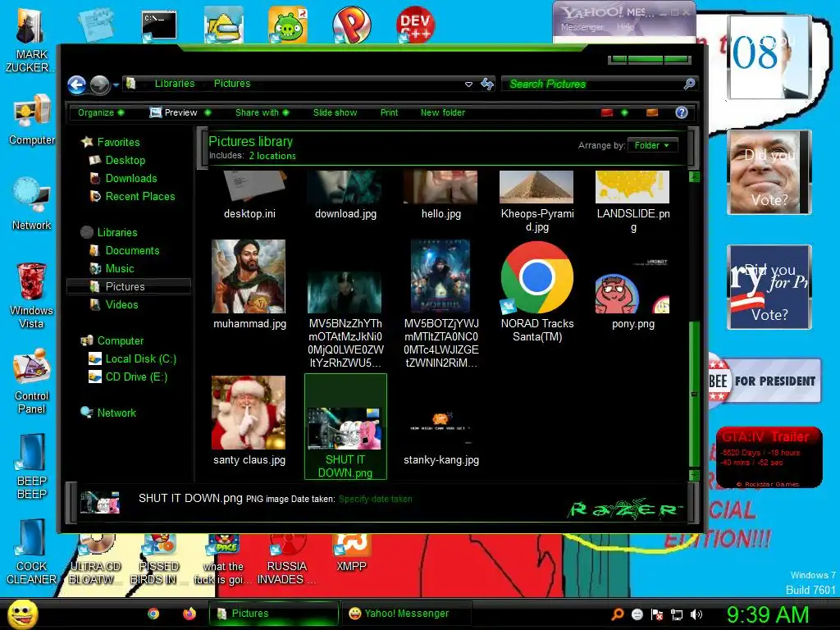
Task: Switch to Yahoo! Messenger taskbar button
Action: 406,614
